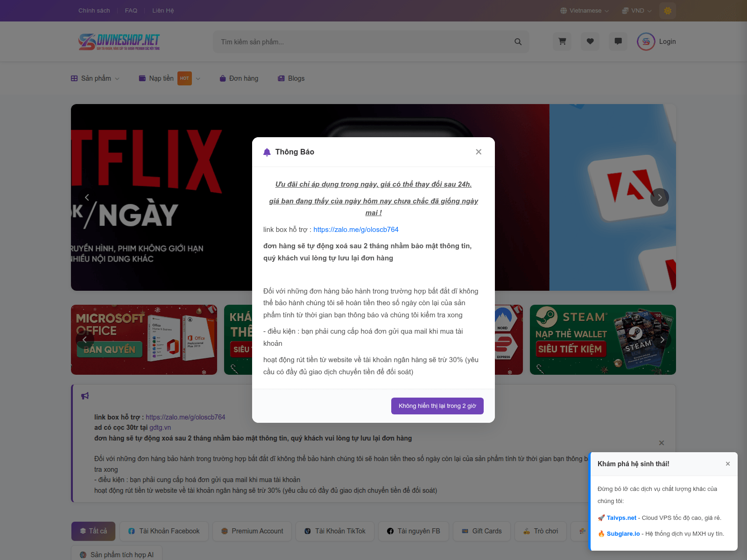Open the Subglare.io link
This screenshot has width=747, height=560.
(x=623, y=534)
